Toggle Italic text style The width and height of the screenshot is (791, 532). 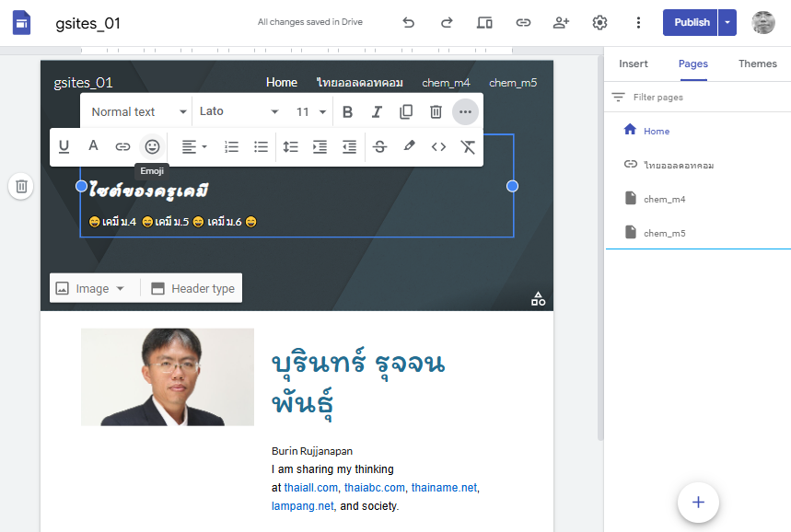click(377, 111)
